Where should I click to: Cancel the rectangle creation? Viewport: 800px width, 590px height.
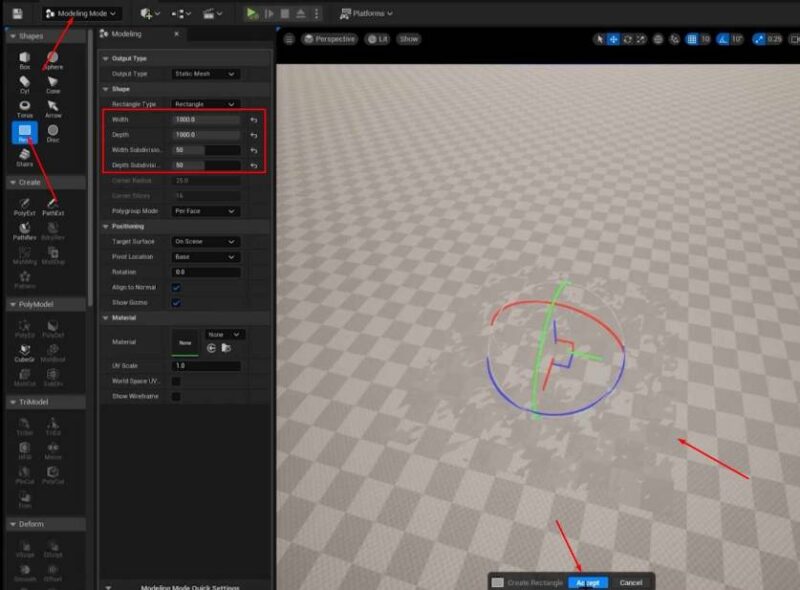[x=629, y=580]
